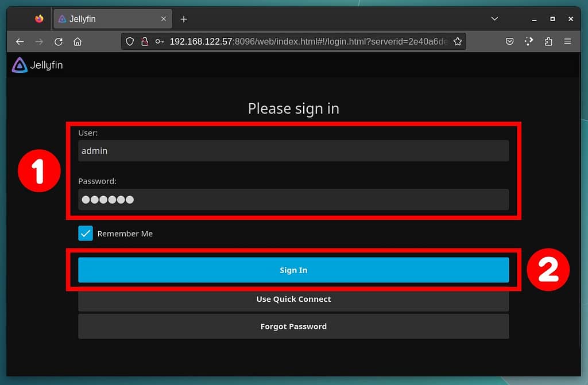Open a new tab with the plus button
This screenshot has width=588, height=385.
[x=184, y=19]
